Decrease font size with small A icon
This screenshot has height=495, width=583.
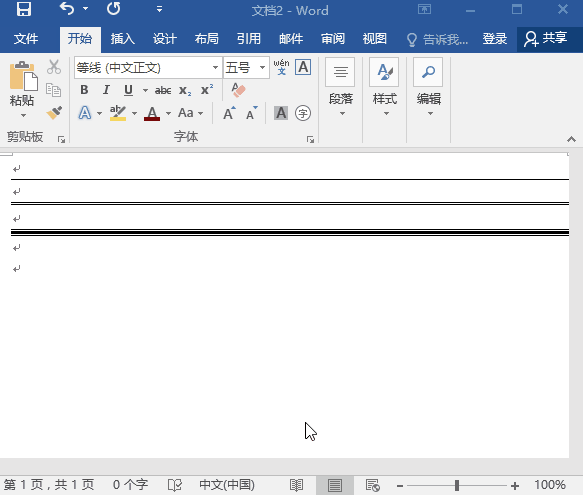252,113
